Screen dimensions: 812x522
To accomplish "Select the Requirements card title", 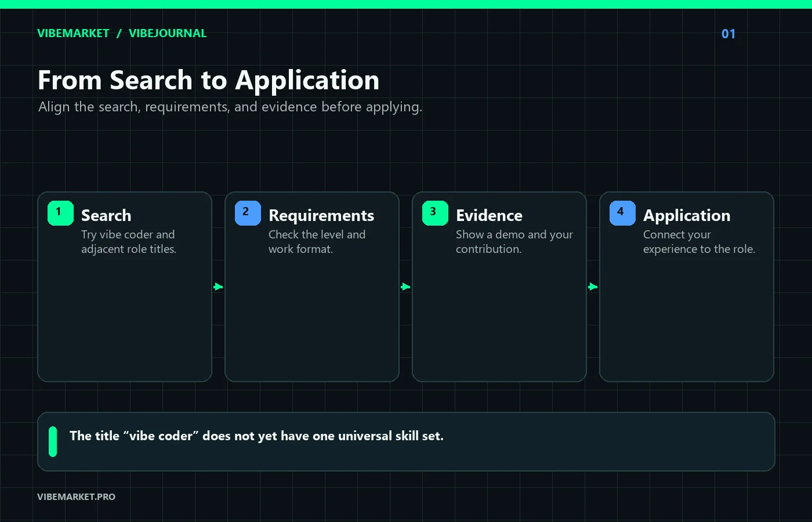I will 321,216.
